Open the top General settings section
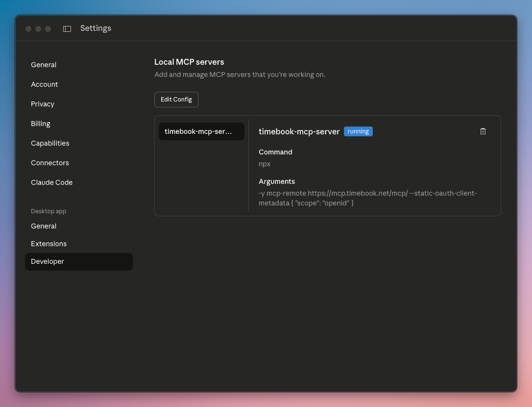The height and width of the screenshot is (407, 532). coord(44,65)
